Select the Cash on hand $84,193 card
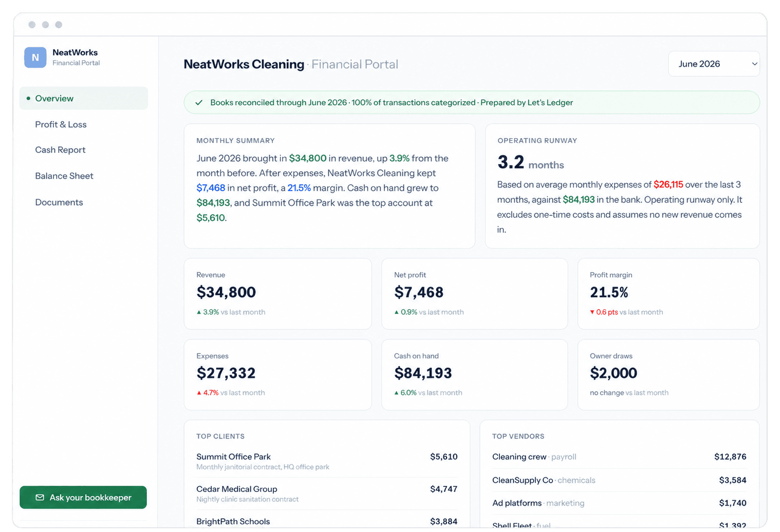Viewport: 780px width, 532px height. tap(475, 374)
